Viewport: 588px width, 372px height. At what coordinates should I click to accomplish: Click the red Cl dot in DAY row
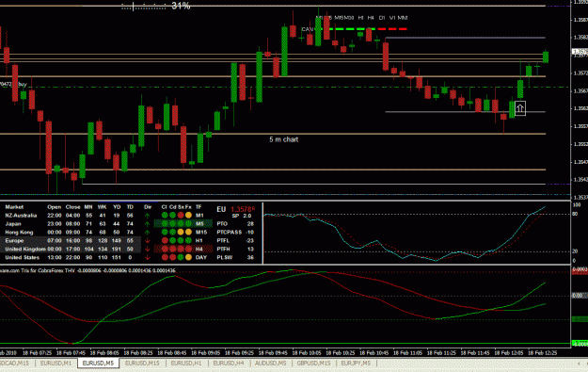click(165, 257)
